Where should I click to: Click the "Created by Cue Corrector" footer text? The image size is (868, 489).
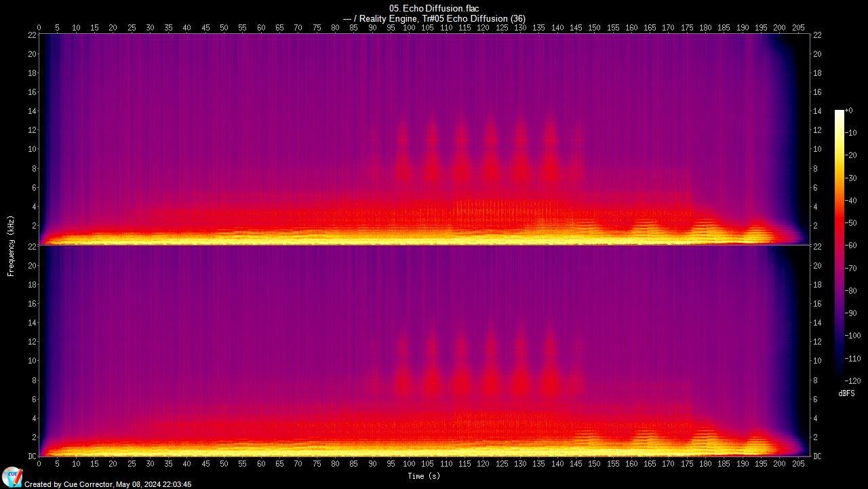click(x=108, y=484)
